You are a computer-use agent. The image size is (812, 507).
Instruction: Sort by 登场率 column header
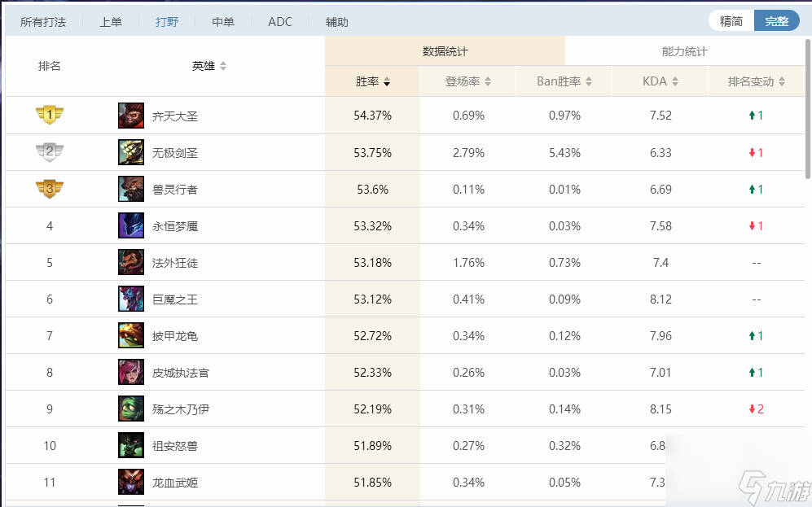click(x=467, y=81)
